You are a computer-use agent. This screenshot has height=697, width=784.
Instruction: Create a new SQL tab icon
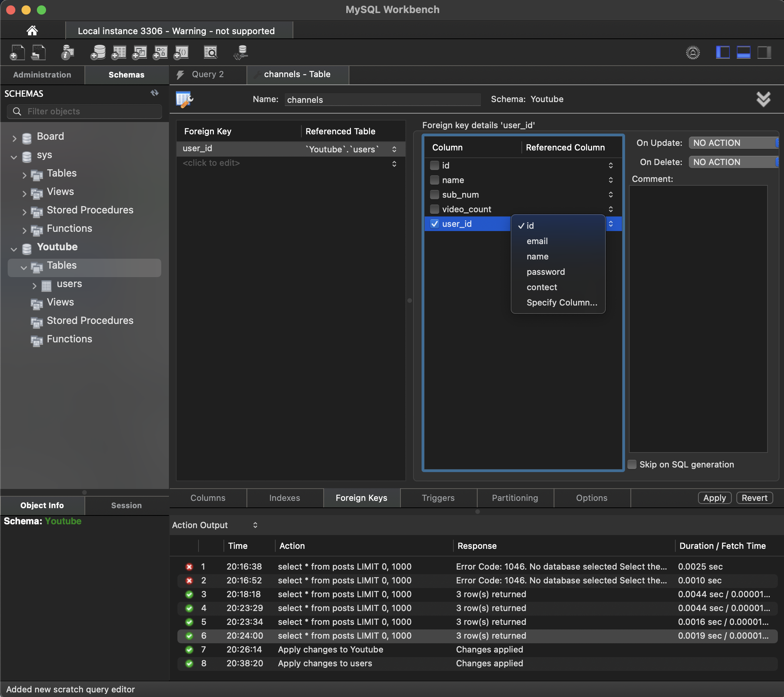[17, 52]
